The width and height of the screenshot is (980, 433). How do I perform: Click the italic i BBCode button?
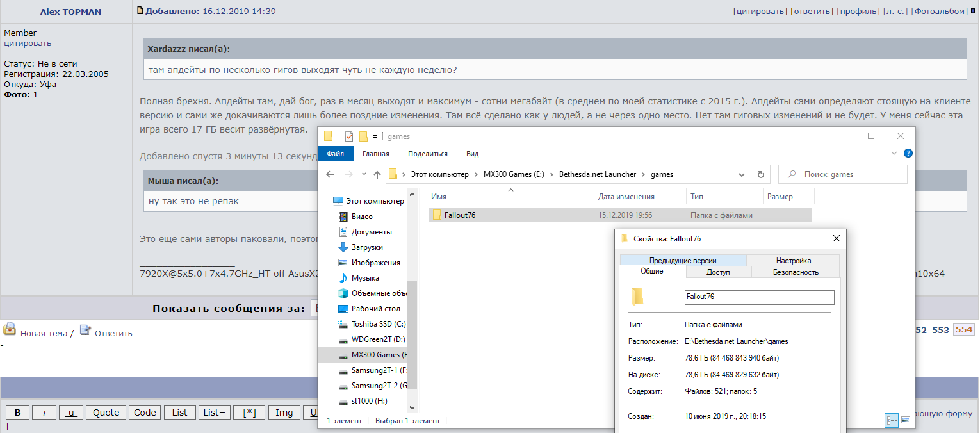pyautogui.click(x=44, y=413)
